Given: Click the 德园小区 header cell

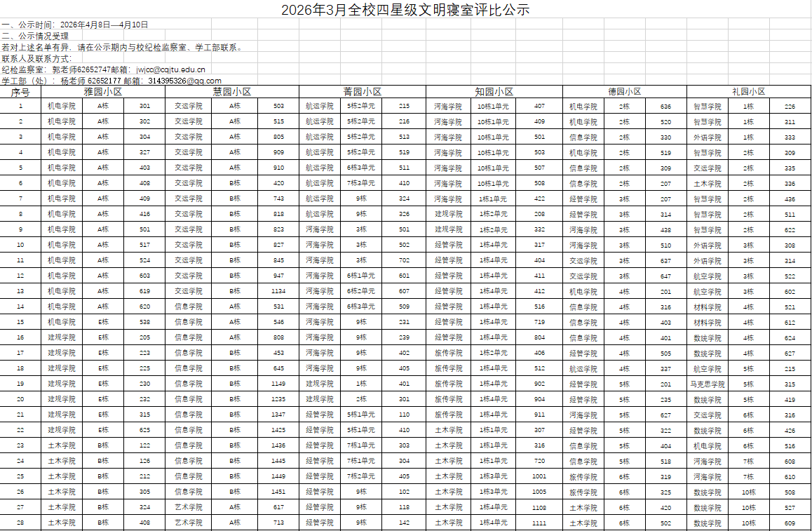Looking at the screenshot, I should point(624,92).
